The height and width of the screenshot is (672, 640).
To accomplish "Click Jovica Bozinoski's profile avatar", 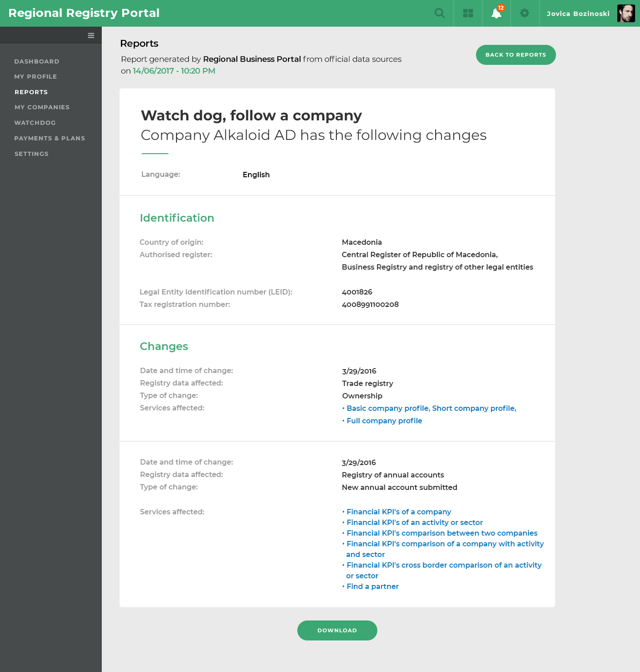I will click(x=626, y=13).
